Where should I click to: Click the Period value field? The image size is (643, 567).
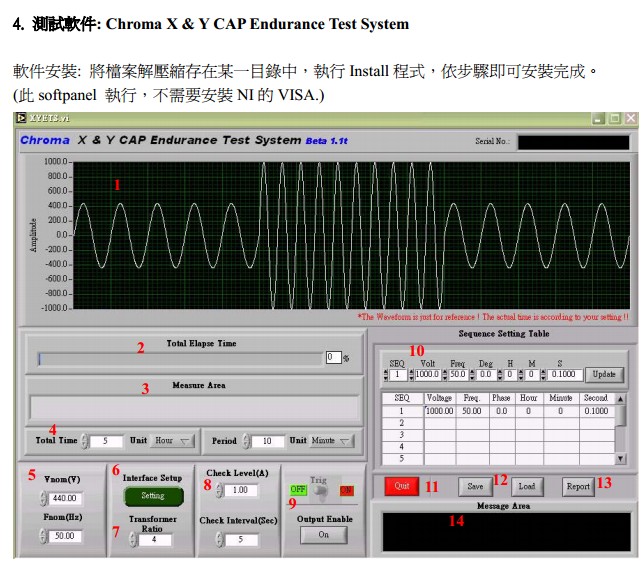tap(267, 441)
